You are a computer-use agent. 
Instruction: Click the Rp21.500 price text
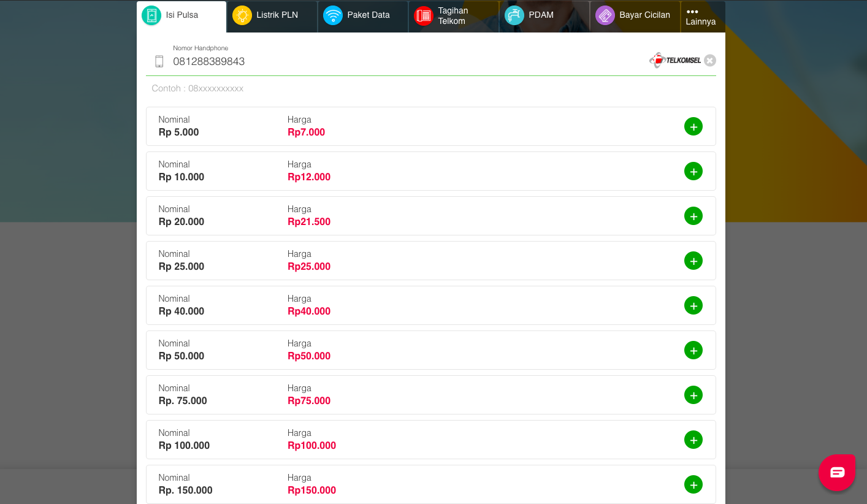309,222
